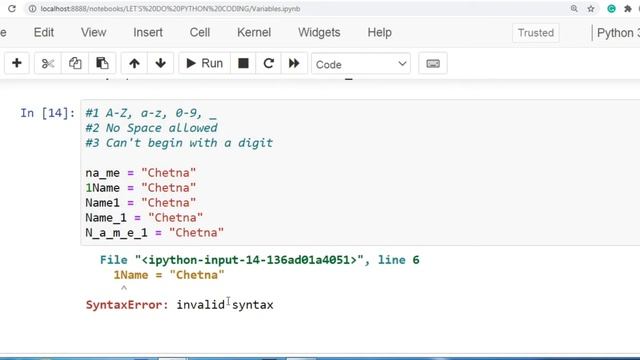Screen dimensions: 640x360
Task: Move selected cell down arrow
Action: (x=160, y=63)
